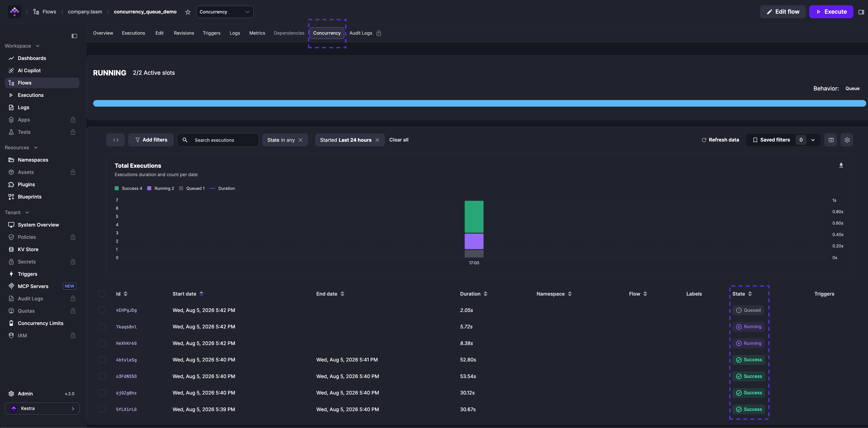This screenshot has height=428, width=868.
Task: Open System Overview in sidebar
Action: point(42,225)
